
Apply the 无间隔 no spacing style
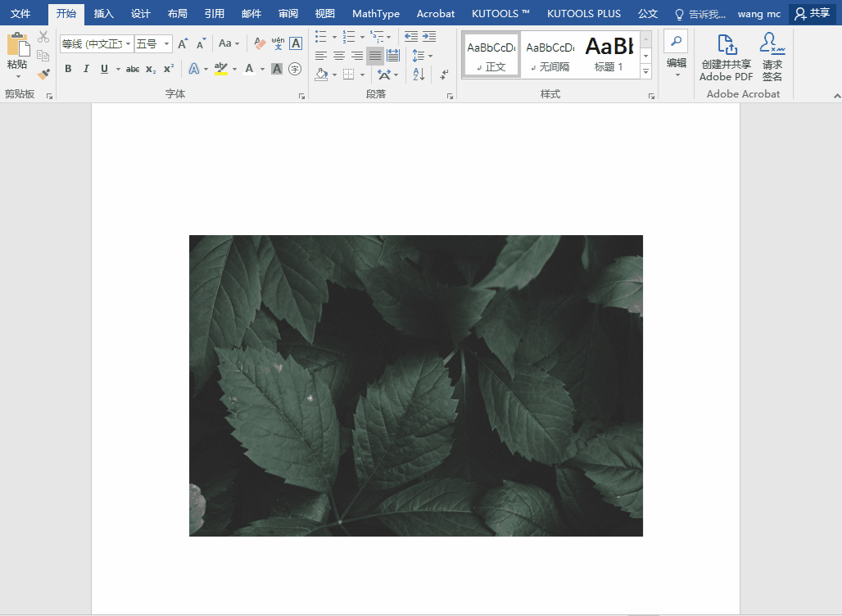coord(550,55)
